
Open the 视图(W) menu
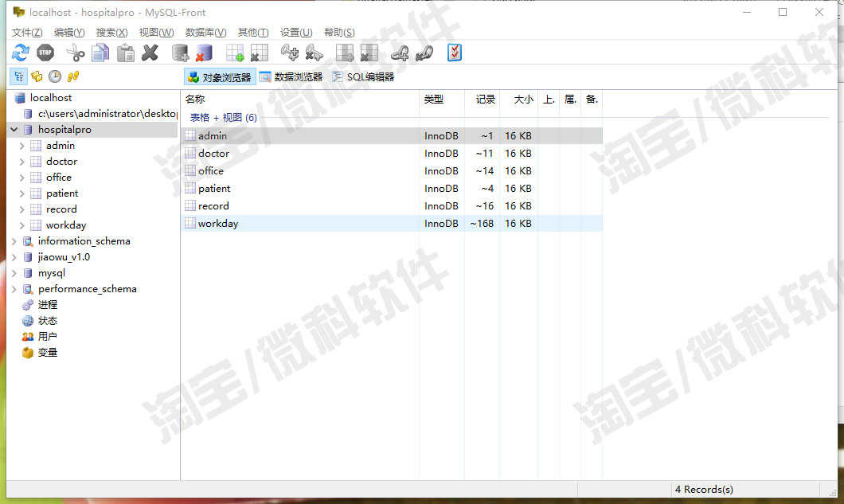156,33
